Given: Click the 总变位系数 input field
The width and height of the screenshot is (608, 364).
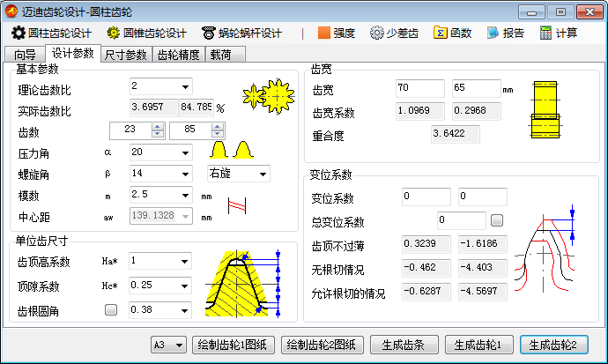Looking at the screenshot, I should point(461,220).
